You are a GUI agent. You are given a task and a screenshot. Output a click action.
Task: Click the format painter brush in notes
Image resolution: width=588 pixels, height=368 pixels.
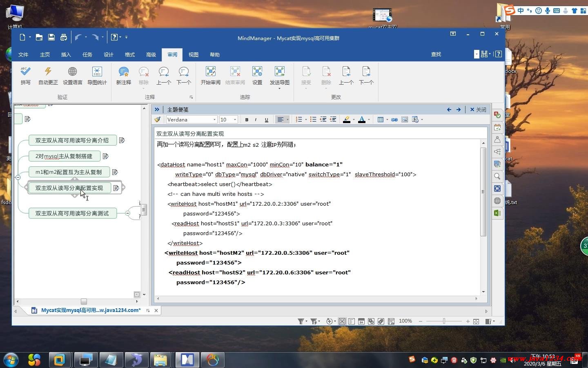click(x=158, y=120)
